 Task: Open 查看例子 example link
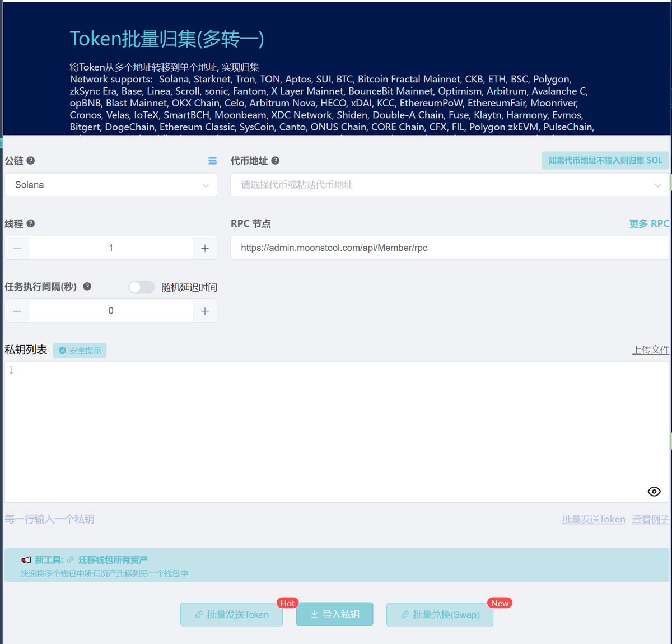(651, 520)
